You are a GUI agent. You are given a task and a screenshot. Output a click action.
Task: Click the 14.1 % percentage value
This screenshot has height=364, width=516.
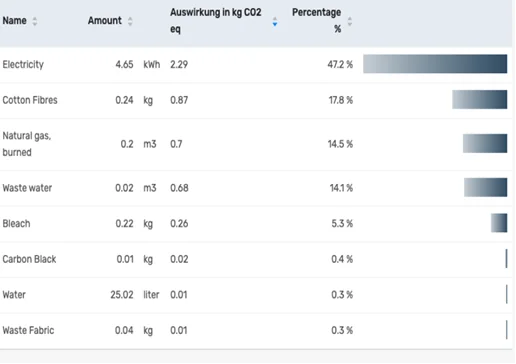point(341,188)
